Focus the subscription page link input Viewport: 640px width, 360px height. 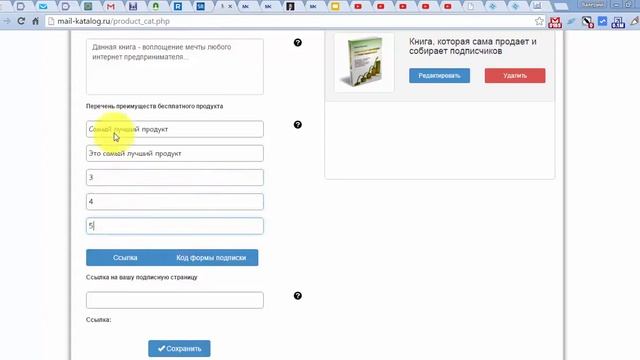point(175,300)
